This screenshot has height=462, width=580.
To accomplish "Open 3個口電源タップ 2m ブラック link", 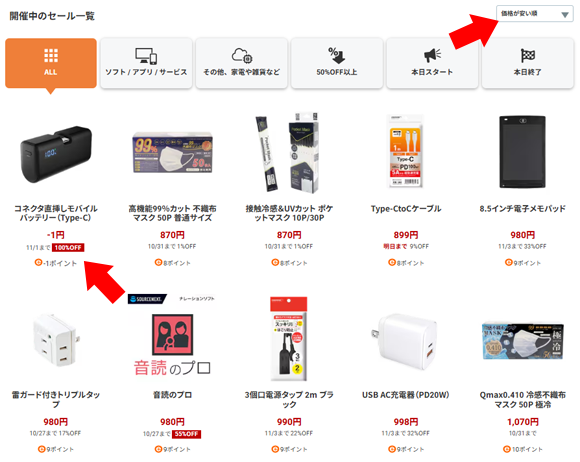I will pos(289,399).
